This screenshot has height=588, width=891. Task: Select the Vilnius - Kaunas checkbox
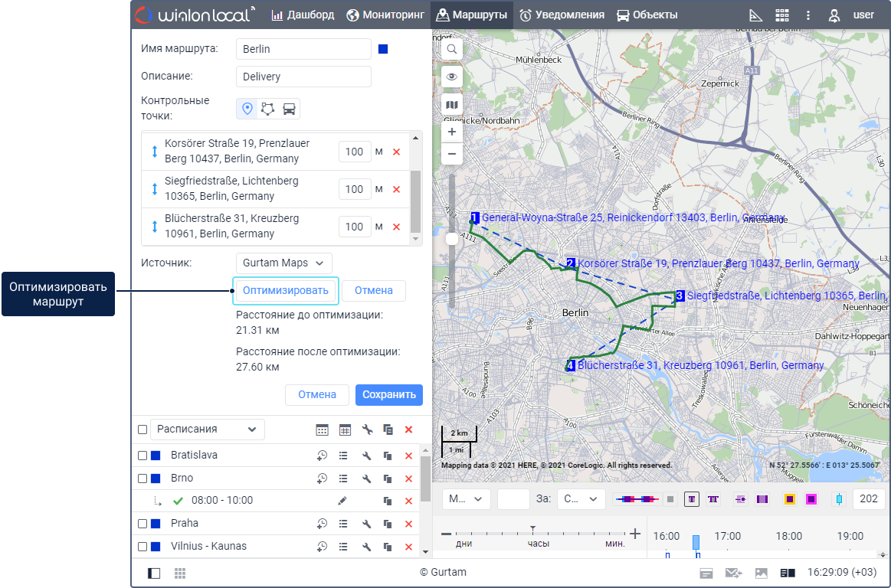tap(142, 547)
